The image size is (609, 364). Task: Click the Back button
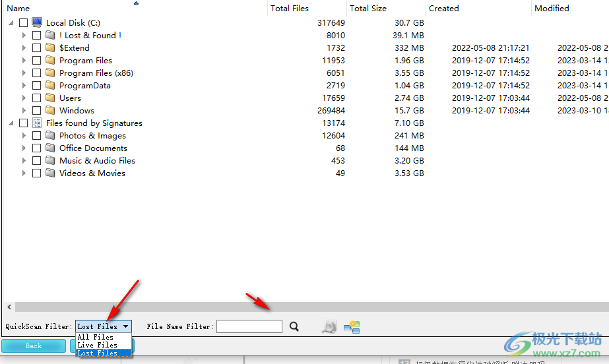pos(34,346)
